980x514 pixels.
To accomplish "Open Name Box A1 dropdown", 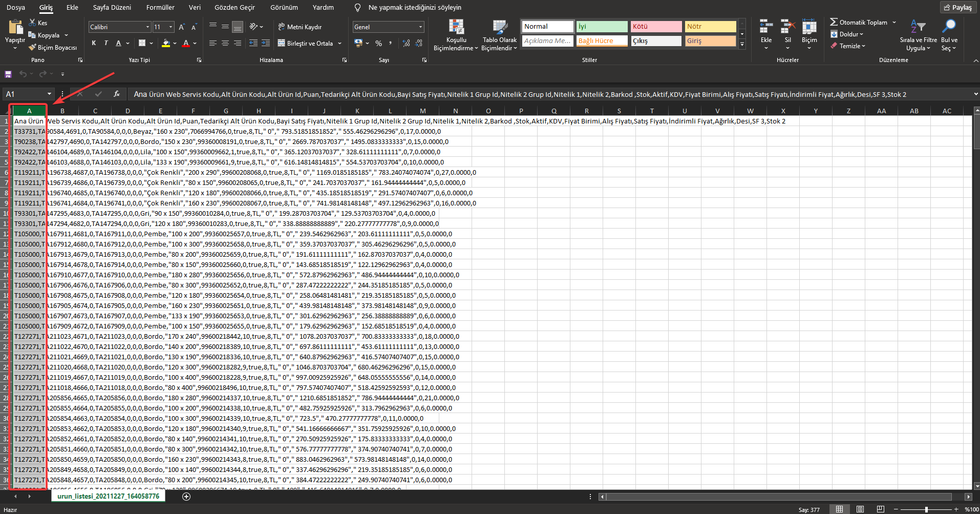I will [x=49, y=94].
